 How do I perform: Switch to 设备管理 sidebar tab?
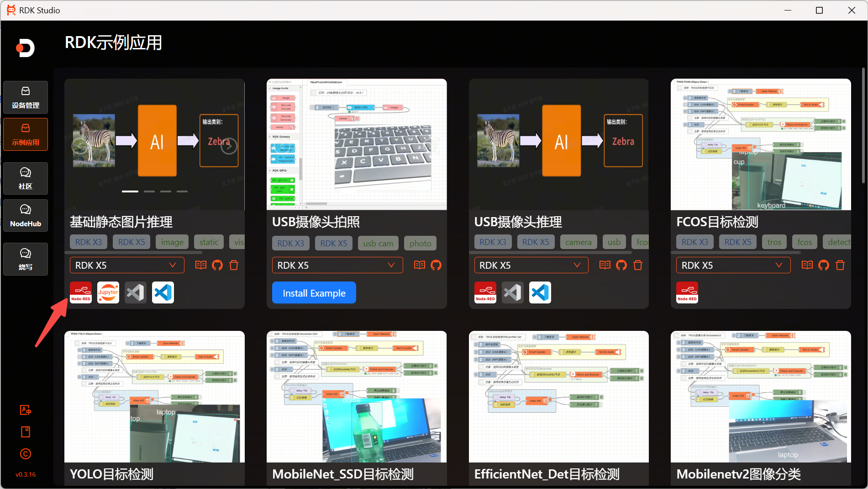[26, 97]
